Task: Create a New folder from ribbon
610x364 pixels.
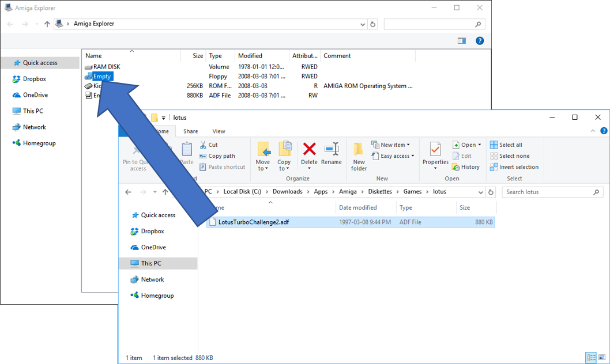Action: coord(359,156)
